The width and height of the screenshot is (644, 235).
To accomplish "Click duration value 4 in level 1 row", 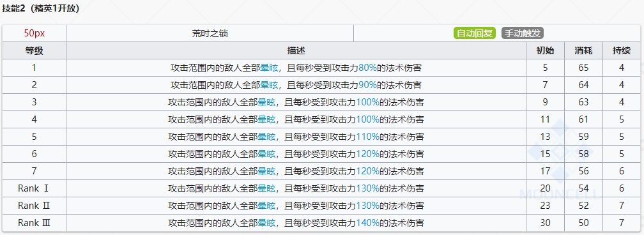I will 622,68.
